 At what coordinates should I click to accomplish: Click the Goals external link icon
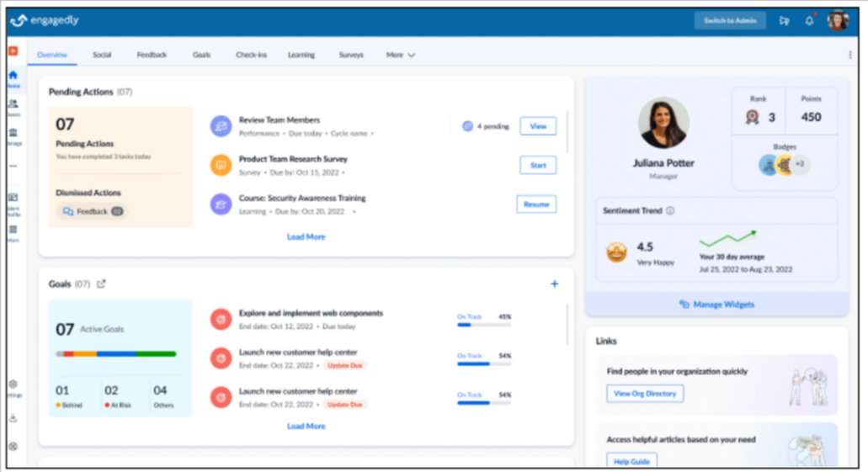click(x=102, y=284)
